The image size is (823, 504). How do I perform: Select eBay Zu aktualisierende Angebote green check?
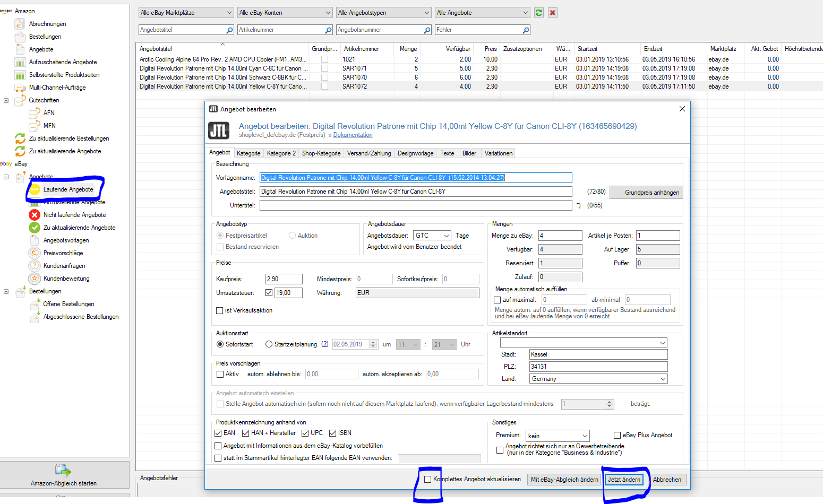35,228
